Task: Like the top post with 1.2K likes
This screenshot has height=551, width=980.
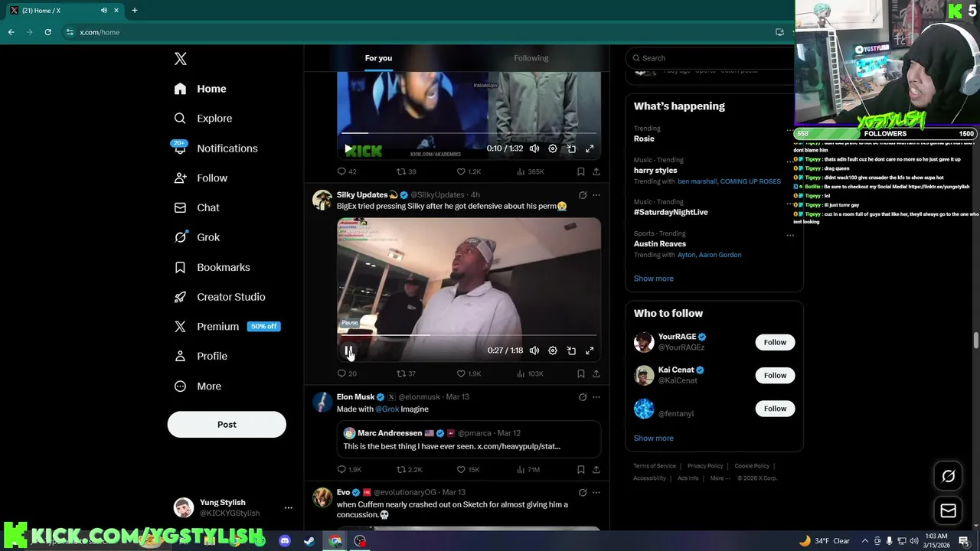Action: [469, 171]
